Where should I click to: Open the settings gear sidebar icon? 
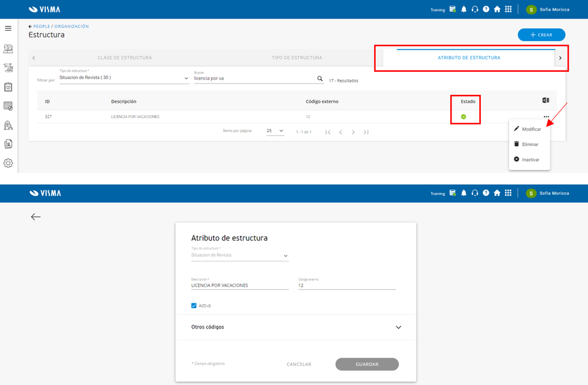tap(8, 163)
